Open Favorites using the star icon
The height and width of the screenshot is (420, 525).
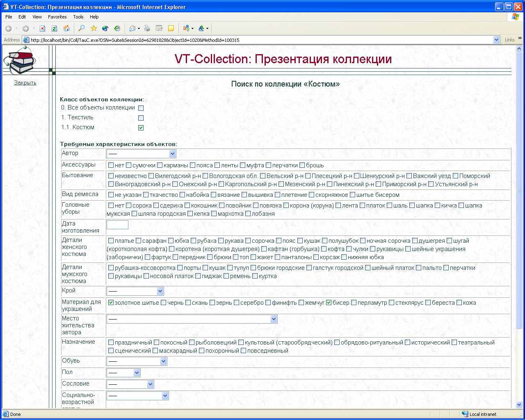pyautogui.click(x=94, y=28)
